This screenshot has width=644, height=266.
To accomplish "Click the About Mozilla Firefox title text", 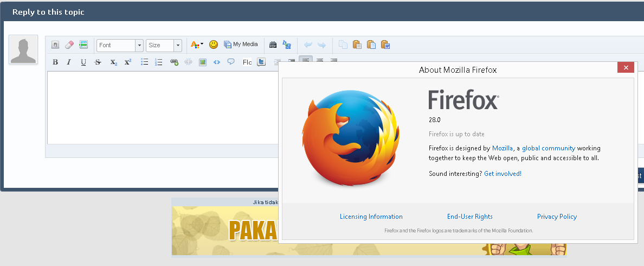I will (x=458, y=70).
